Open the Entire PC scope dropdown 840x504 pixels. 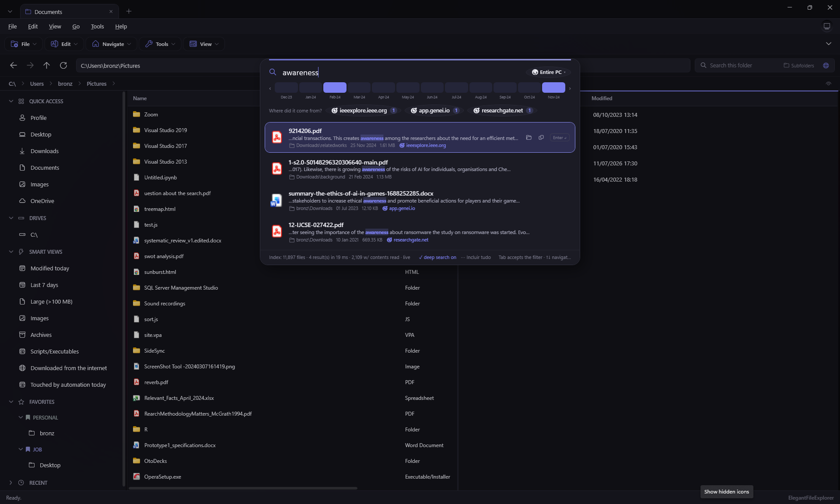(549, 72)
